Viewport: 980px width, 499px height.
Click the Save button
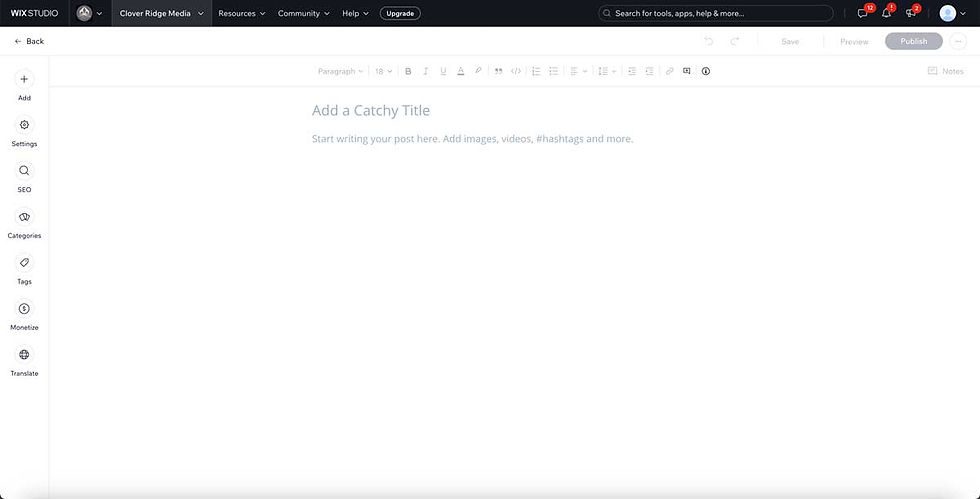click(790, 41)
